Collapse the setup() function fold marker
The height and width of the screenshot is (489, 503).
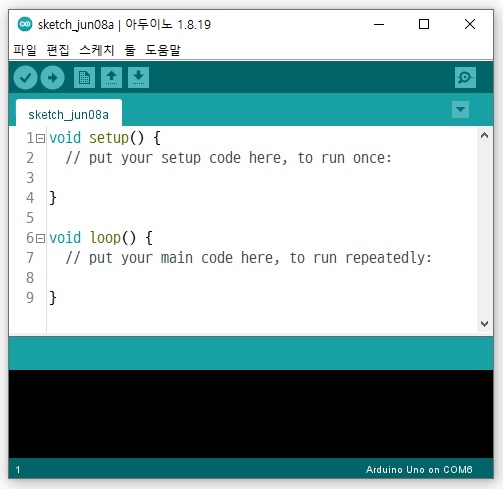(x=40, y=138)
